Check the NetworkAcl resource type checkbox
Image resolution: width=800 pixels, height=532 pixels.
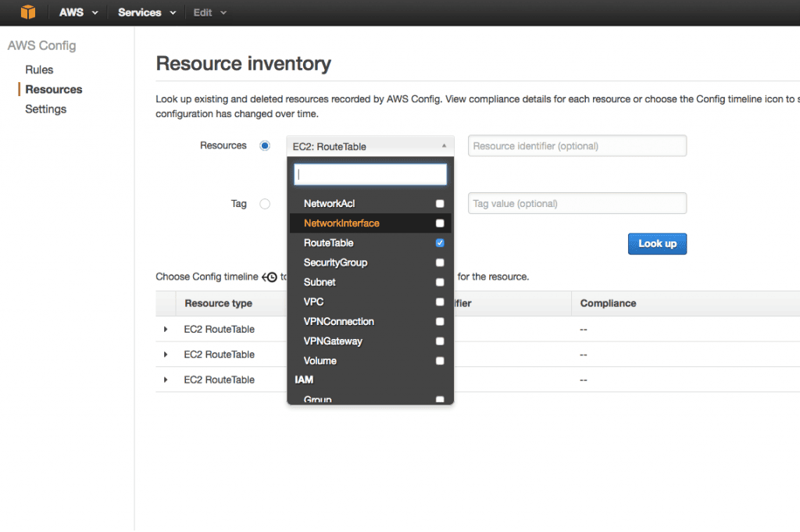point(440,203)
